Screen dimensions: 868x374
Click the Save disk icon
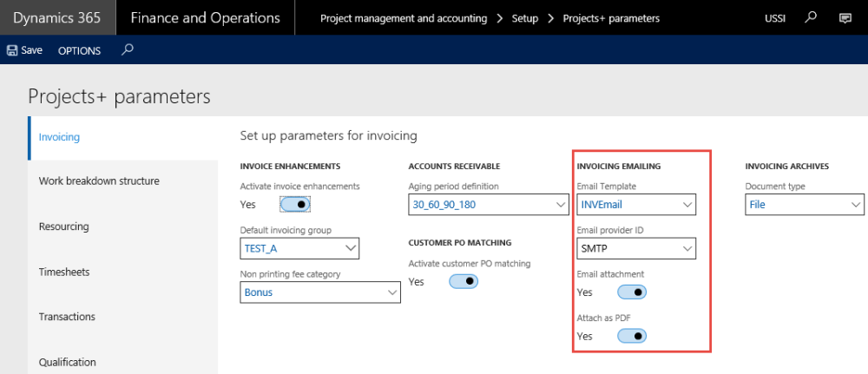(11, 50)
